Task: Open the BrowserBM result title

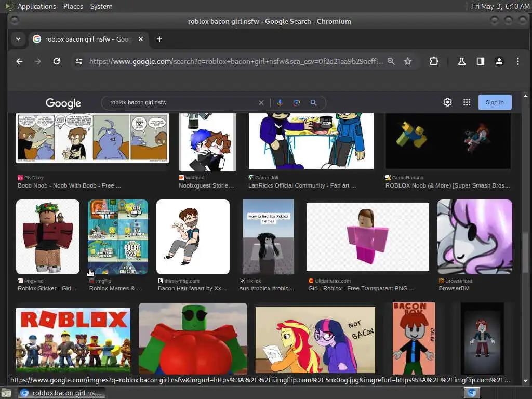Action: click(454, 288)
